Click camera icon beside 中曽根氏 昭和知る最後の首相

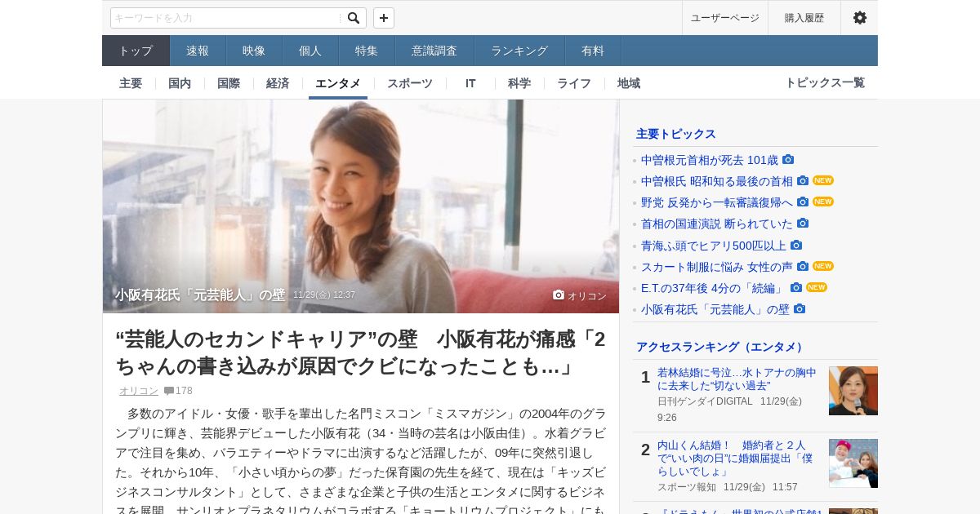click(803, 181)
